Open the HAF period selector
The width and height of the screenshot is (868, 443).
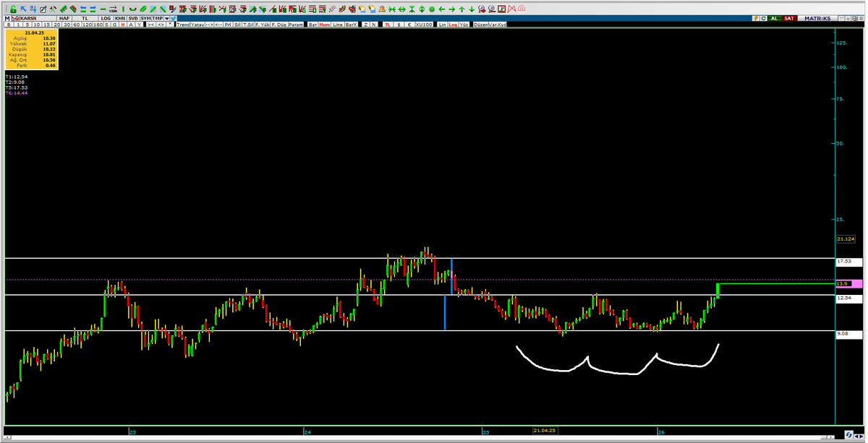point(64,18)
